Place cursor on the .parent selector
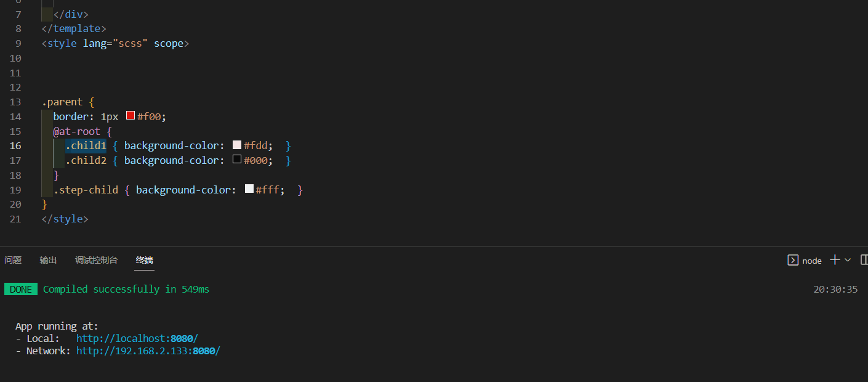This screenshot has height=382, width=868. (x=62, y=101)
